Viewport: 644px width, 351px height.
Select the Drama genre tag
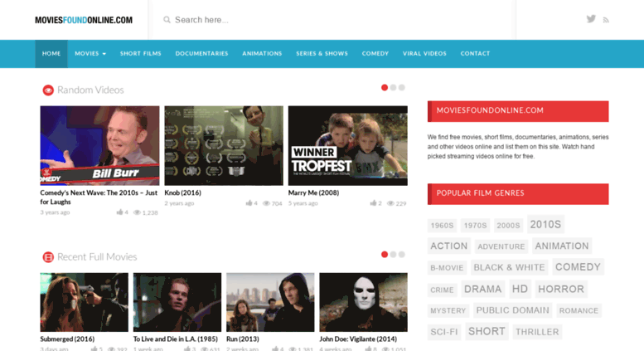point(483,289)
